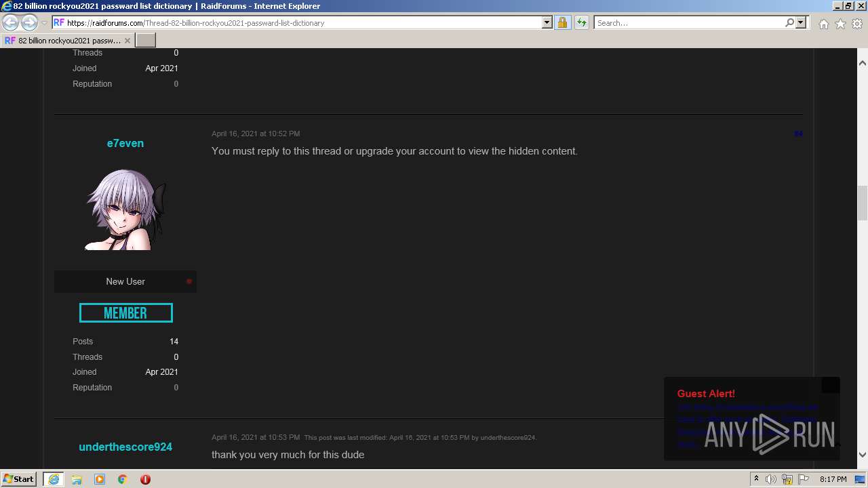The width and height of the screenshot is (868, 488).
Task: Click e7even's Posts count 14
Action: [x=174, y=342]
